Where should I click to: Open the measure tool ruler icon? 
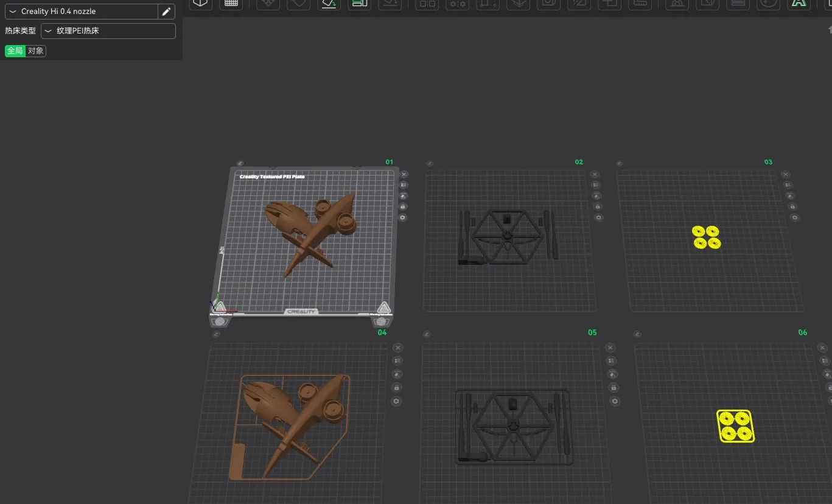[640, 4]
